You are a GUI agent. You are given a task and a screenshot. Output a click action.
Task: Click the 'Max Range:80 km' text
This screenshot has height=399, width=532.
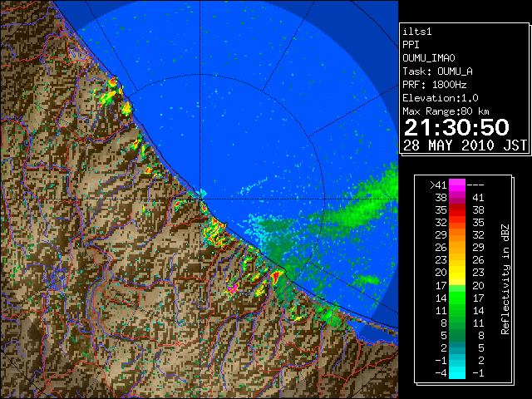pos(446,111)
